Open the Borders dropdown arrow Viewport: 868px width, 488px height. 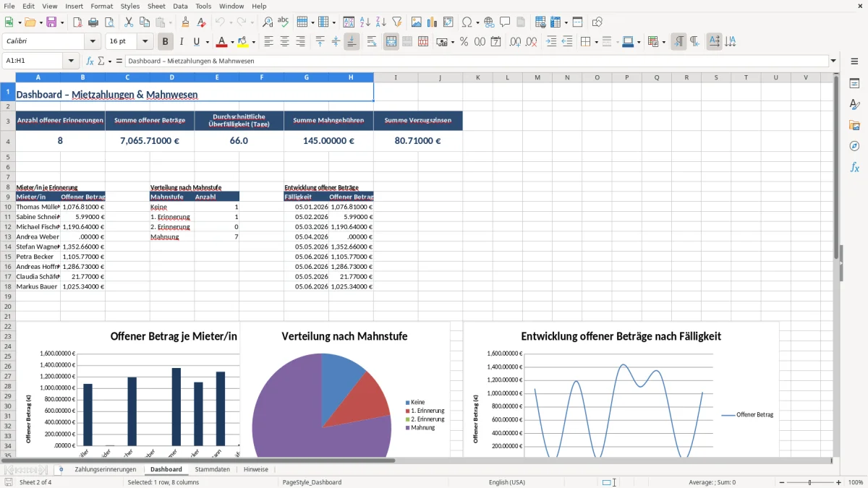(x=596, y=42)
